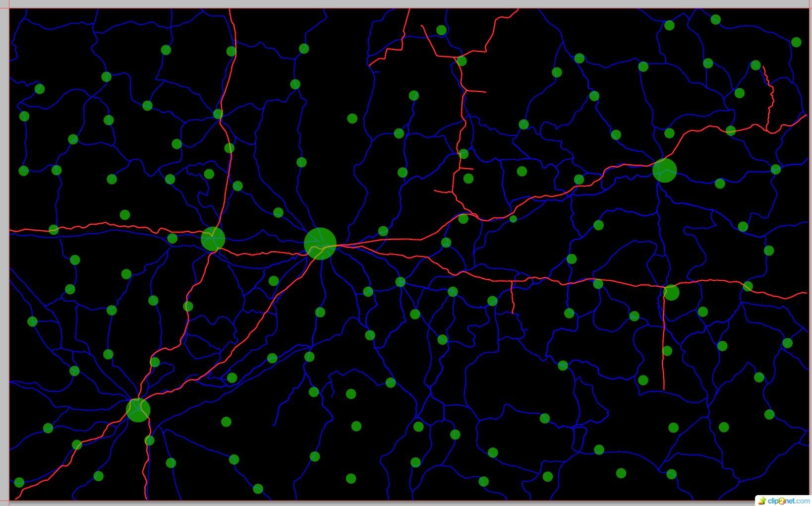Select the large green node west of the biggest hub

click(213, 239)
